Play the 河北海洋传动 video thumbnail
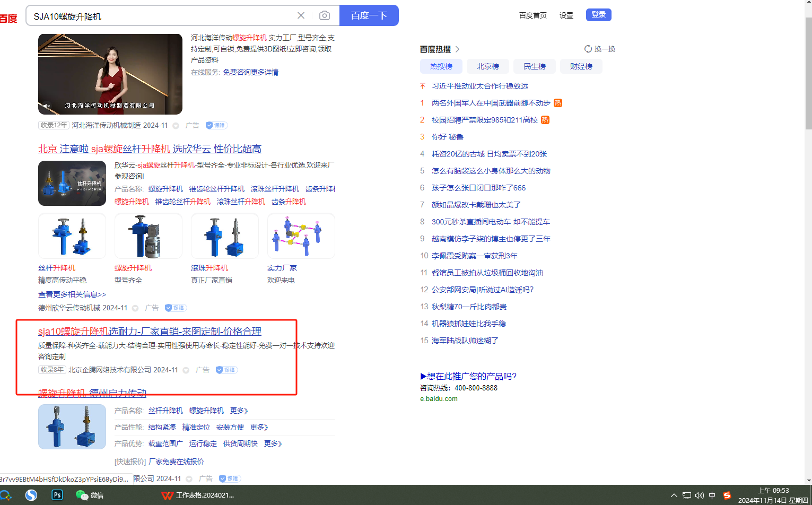 [110, 74]
